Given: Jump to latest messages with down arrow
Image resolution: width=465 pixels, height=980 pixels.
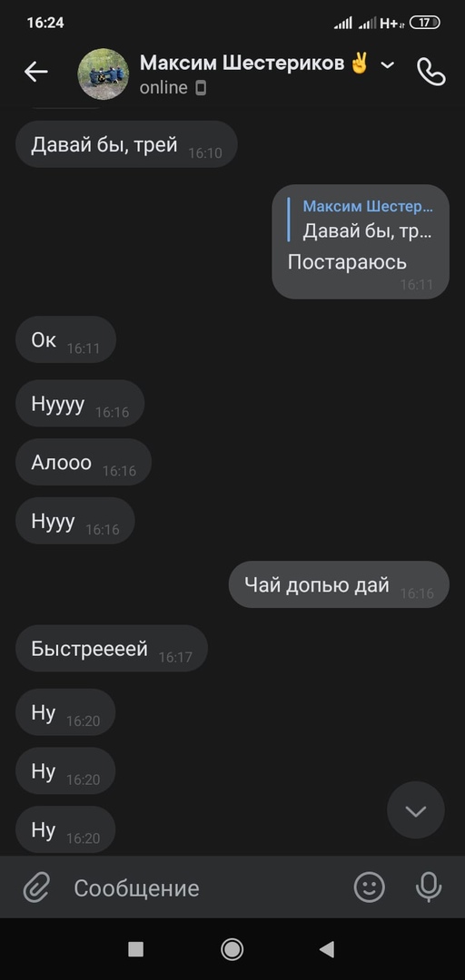Looking at the screenshot, I should tap(416, 810).
